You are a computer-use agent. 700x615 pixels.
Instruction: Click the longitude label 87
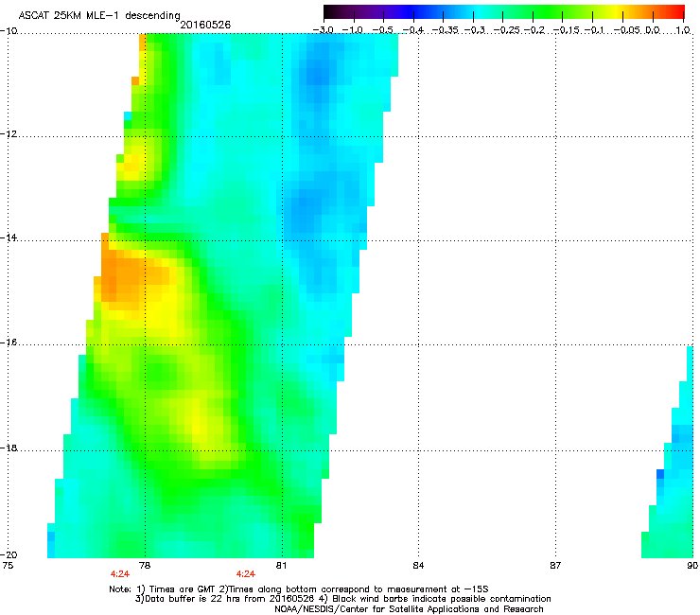point(555,566)
